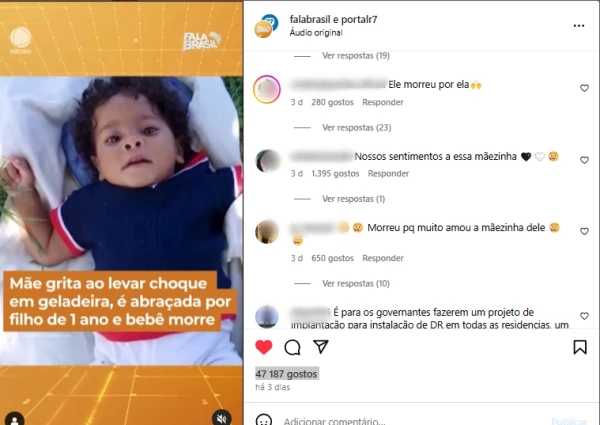Expand 'Ver respostas (19)' replies
Image resolution: width=600 pixels, height=425 pixels.
tap(356, 56)
